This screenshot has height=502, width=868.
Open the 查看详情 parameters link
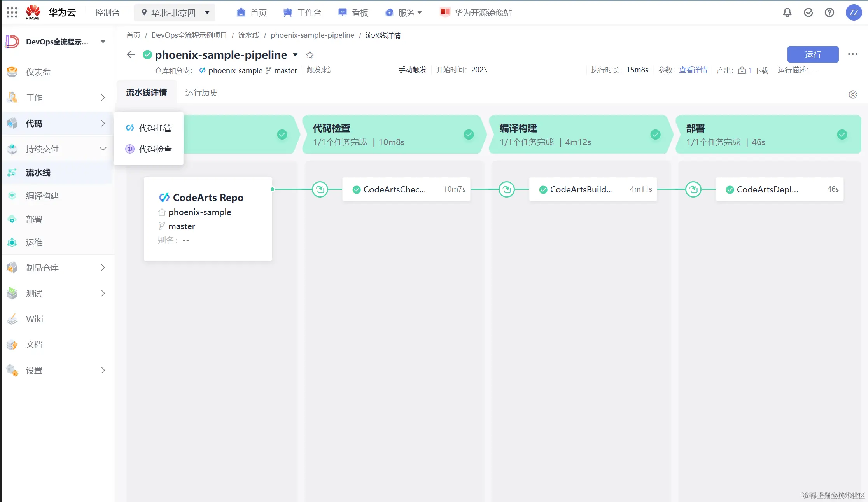pos(693,70)
